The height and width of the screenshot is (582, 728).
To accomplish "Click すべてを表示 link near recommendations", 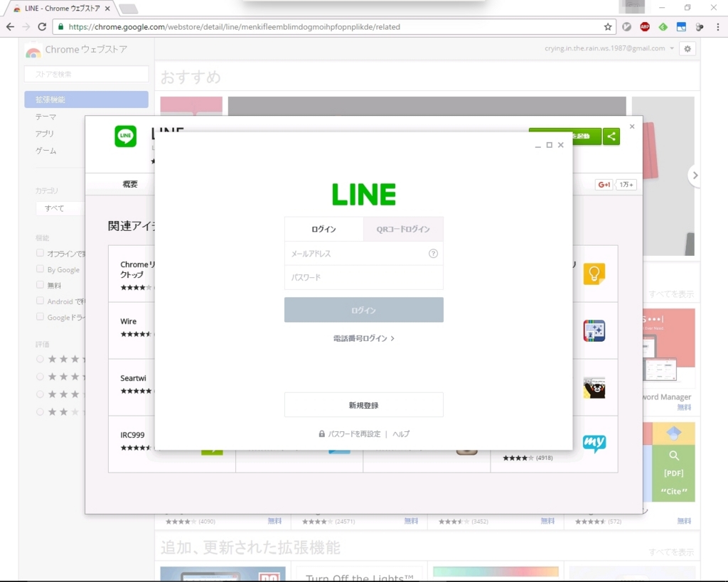I will click(671, 294).
